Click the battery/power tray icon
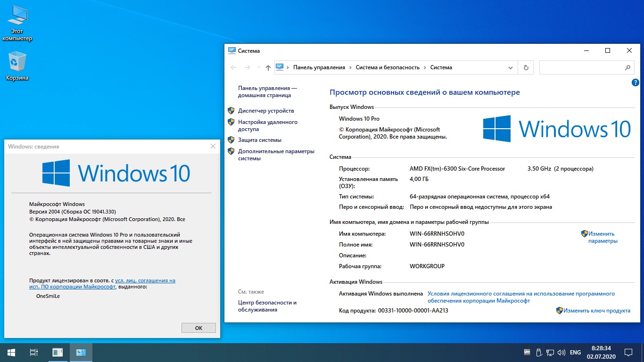The image size is (644, 362). point(538,352)
